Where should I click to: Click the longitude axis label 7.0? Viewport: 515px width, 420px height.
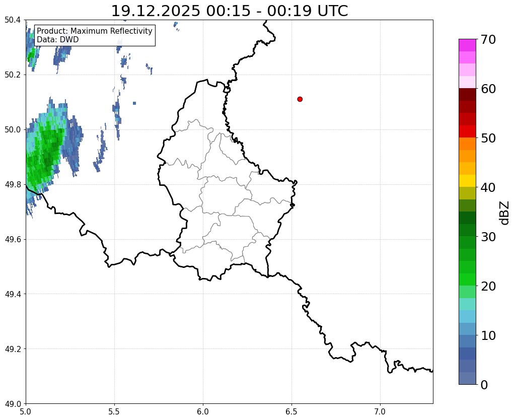[380, 411]
